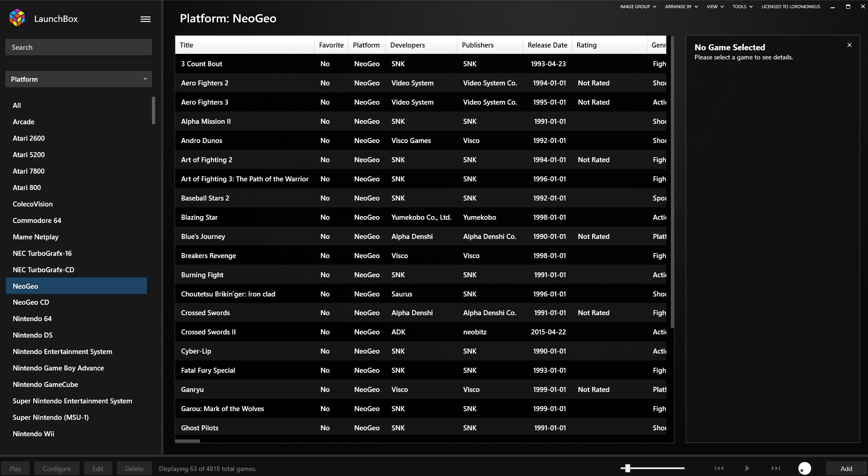
Task: Expand the Platform filter combo box
Action: [78, 79]
